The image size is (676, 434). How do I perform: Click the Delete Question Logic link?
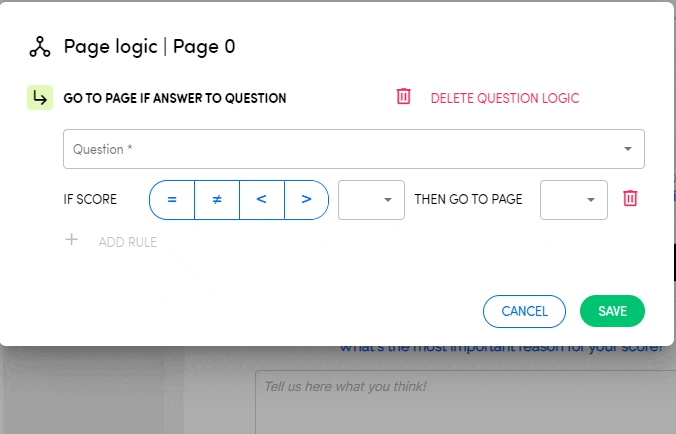click(x=504, y=98)
